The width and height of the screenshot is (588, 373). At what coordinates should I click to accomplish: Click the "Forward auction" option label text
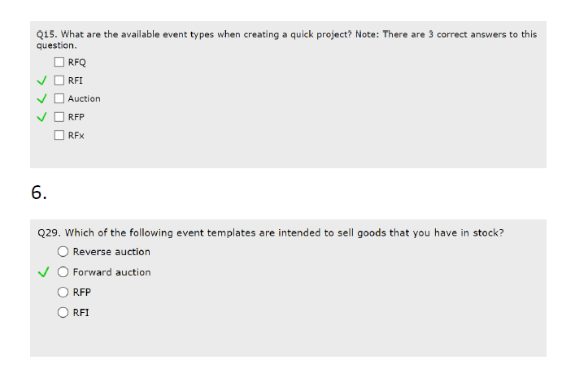pos(111,272)
